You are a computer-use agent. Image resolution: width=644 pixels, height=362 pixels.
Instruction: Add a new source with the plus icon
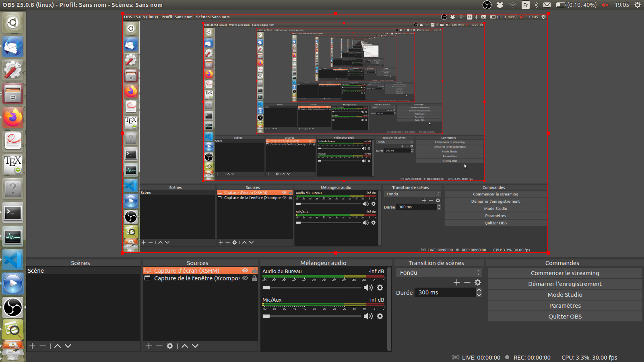[149, 346]
